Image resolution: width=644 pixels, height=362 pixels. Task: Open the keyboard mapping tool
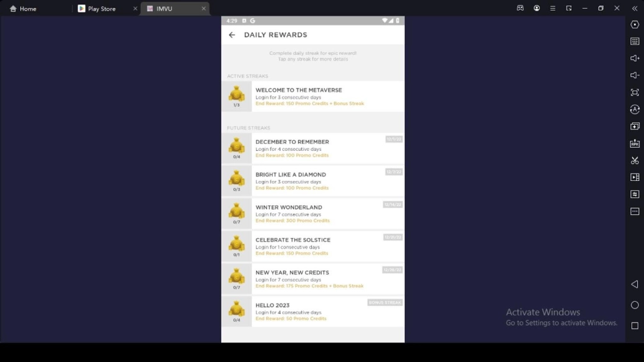pos(635,41)
